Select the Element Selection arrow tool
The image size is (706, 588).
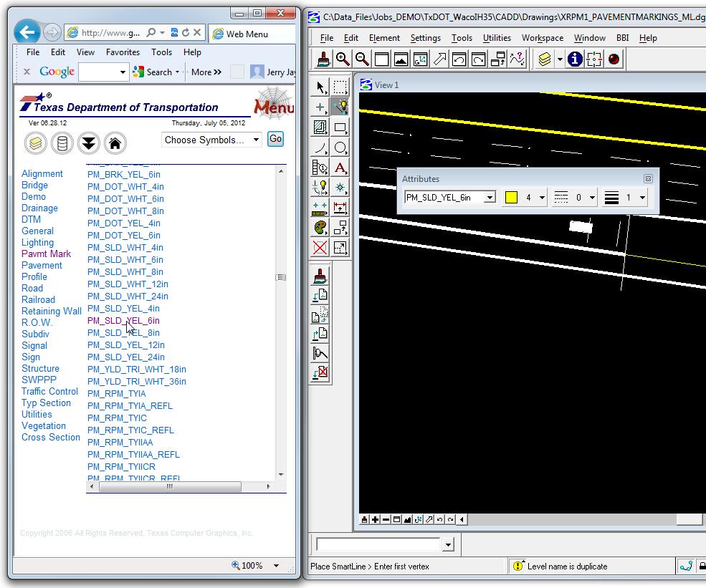point(320,87)
